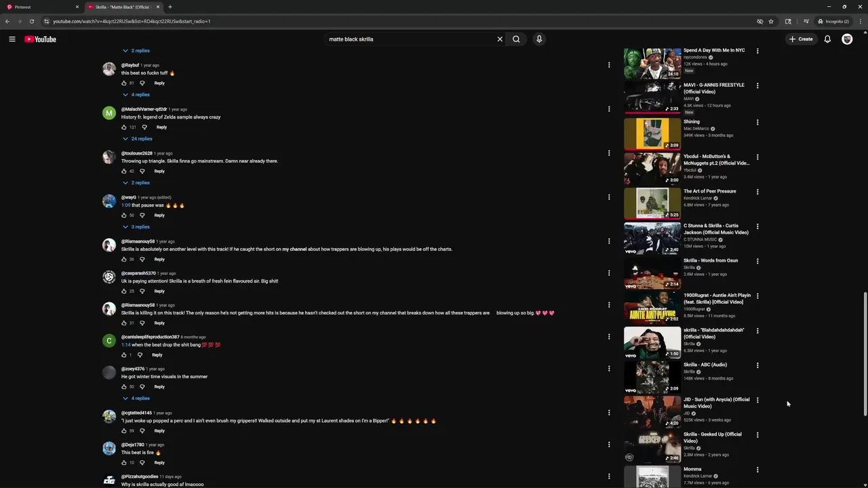Expand 3 replies under @wayG's comment
Viewport: 868px width, 488px height.
[136, 227]
